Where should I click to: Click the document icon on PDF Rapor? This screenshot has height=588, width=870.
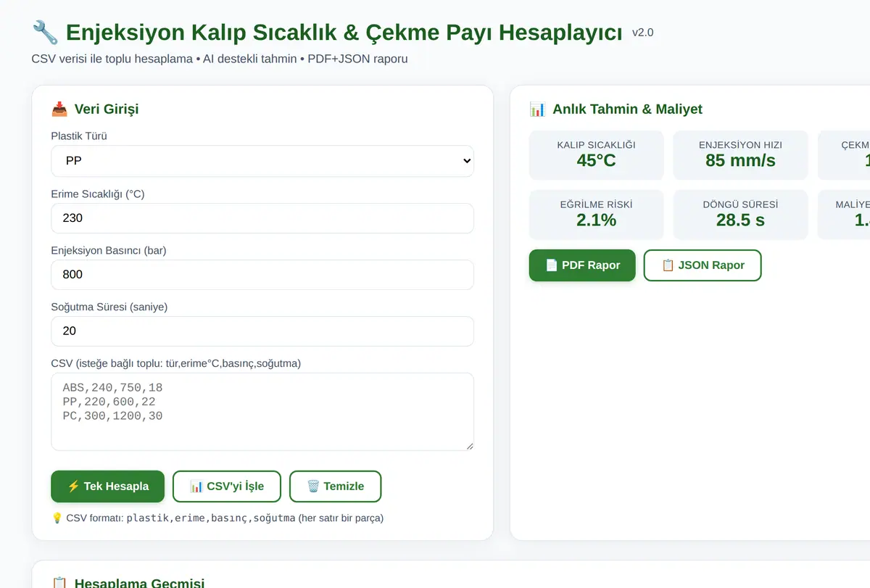pos(552,265)
